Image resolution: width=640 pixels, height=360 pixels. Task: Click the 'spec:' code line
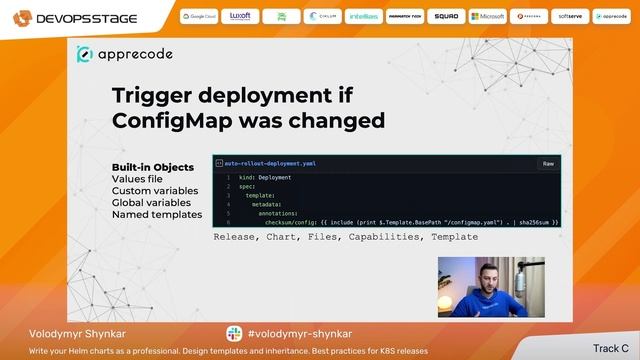(x=247, y=187)
